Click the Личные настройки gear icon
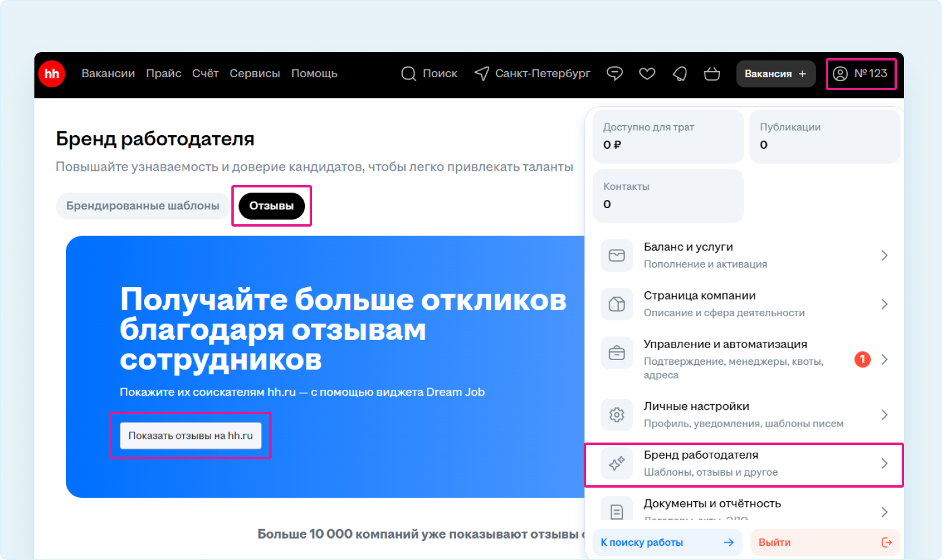942x560 pixels. (617, 415)
